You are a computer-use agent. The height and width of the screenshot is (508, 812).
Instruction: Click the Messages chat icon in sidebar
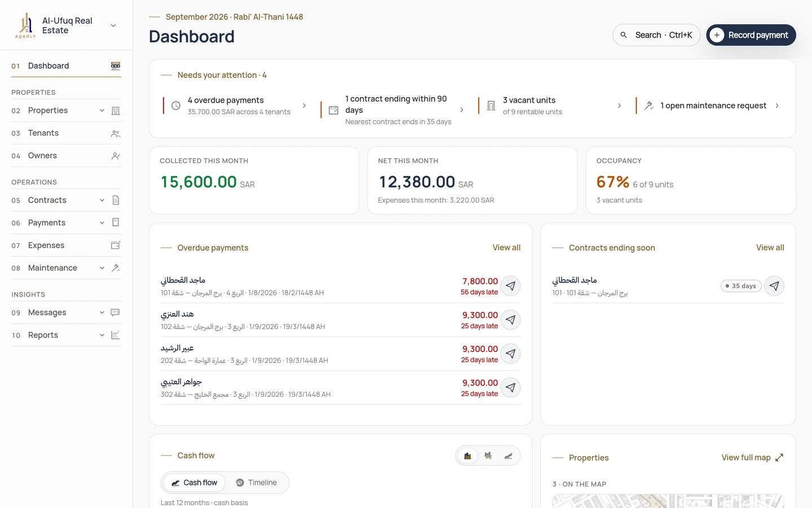pyautogui.click(x=116, y=313)
